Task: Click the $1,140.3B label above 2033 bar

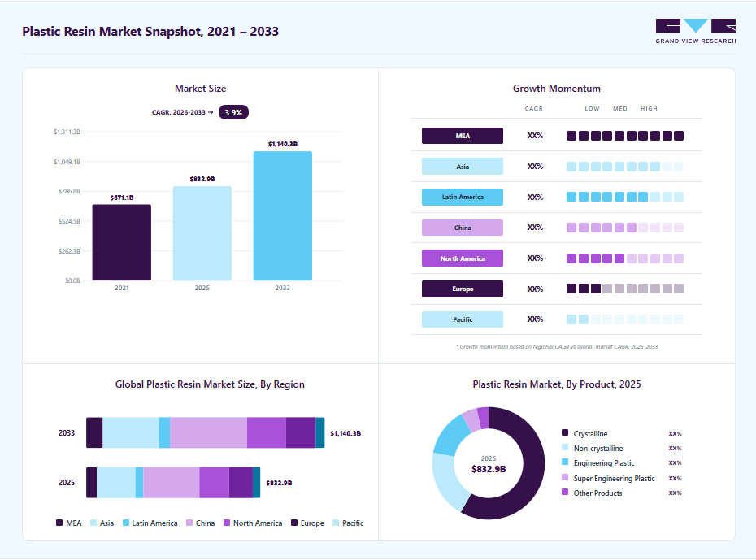Action: 283,144
